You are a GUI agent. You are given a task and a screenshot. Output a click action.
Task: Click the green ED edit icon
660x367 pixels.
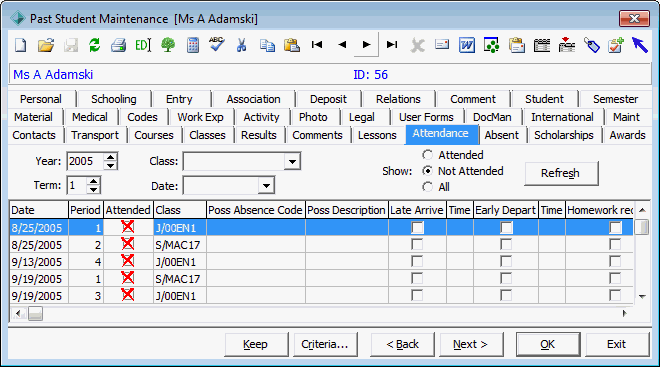pos(143,45)
